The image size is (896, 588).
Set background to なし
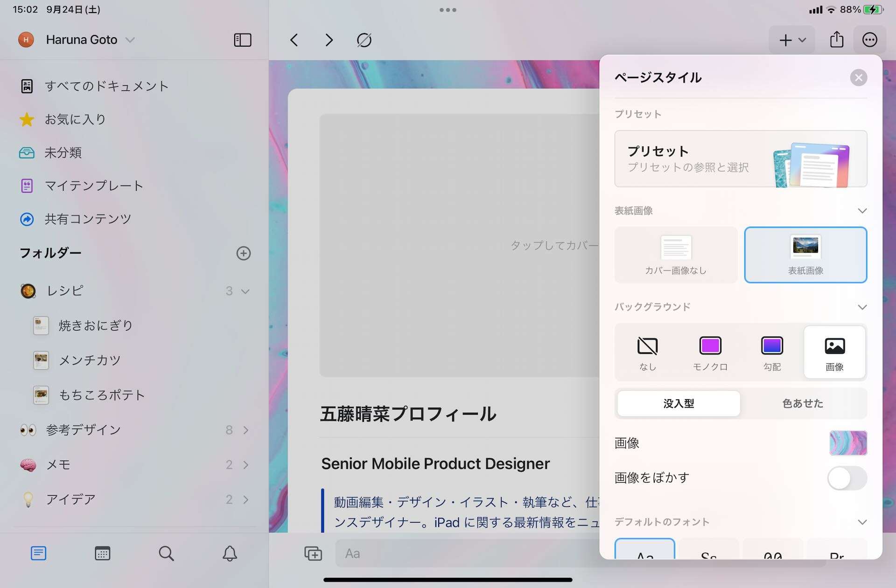(x=647, y=353)
